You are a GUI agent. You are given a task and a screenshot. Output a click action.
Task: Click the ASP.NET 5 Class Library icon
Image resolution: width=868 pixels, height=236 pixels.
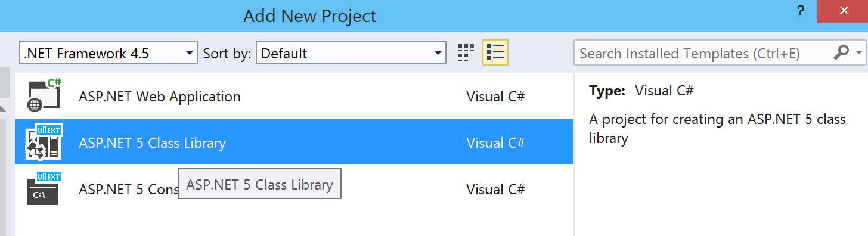tap(44, 142)
